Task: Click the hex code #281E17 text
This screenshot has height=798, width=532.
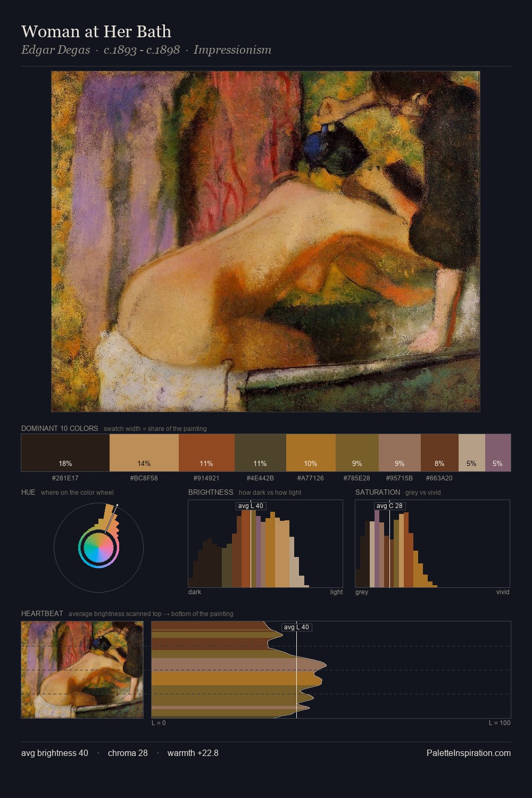Action: pos(65,478)
